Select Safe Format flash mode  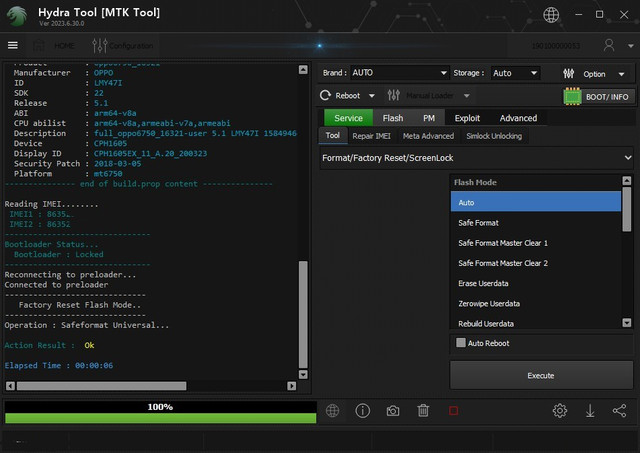tap(536, 223)
